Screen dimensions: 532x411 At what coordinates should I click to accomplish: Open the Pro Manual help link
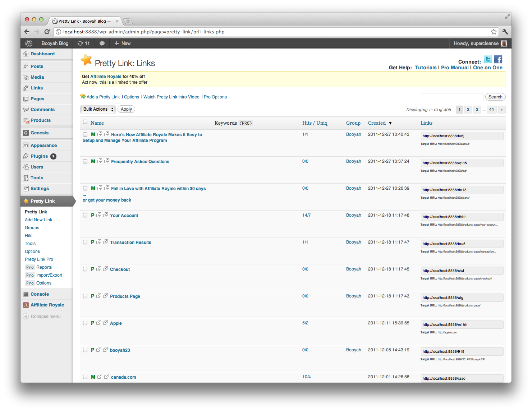pyautogui.click(x=455, y=68)
